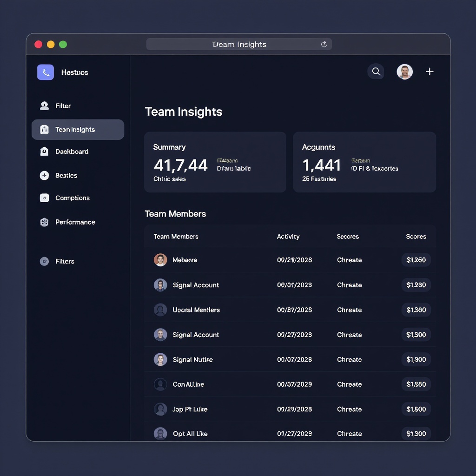
Task: Click the yellow minimize window button
Action: coord(51,44)
